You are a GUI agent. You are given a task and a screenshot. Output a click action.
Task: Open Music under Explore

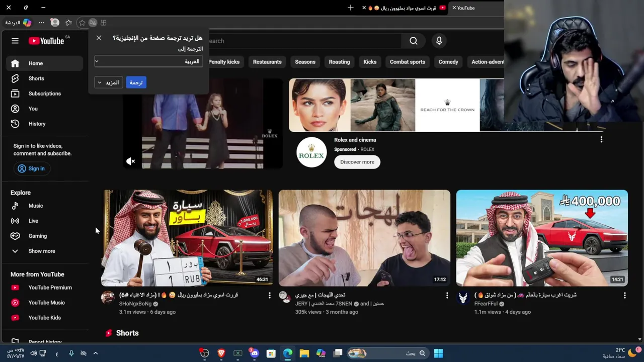click(x=44, y=206)
